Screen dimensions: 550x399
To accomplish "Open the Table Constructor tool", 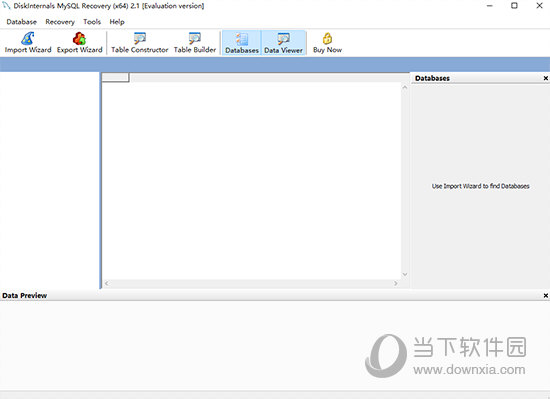I will [x=140, y=43].
